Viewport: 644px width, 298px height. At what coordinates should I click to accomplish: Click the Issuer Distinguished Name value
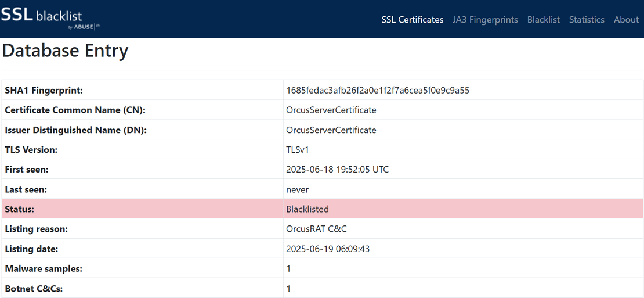coord(331,130)
